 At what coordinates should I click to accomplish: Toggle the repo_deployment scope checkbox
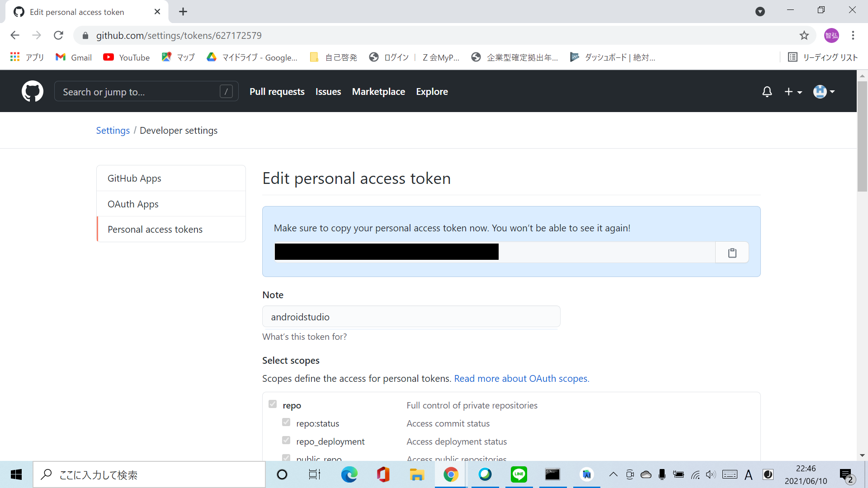click(286, 440)
